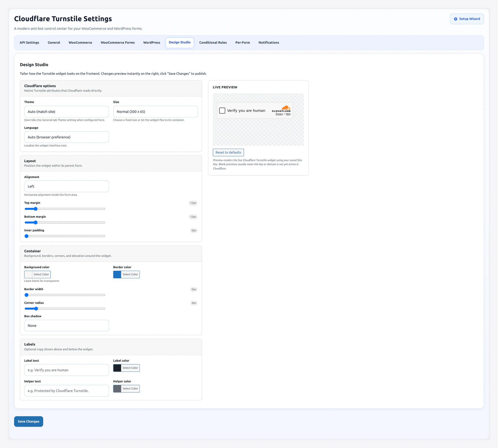Click the 'Leave blank for transparent.' hint
498x448 pixels.
[42, 281]
